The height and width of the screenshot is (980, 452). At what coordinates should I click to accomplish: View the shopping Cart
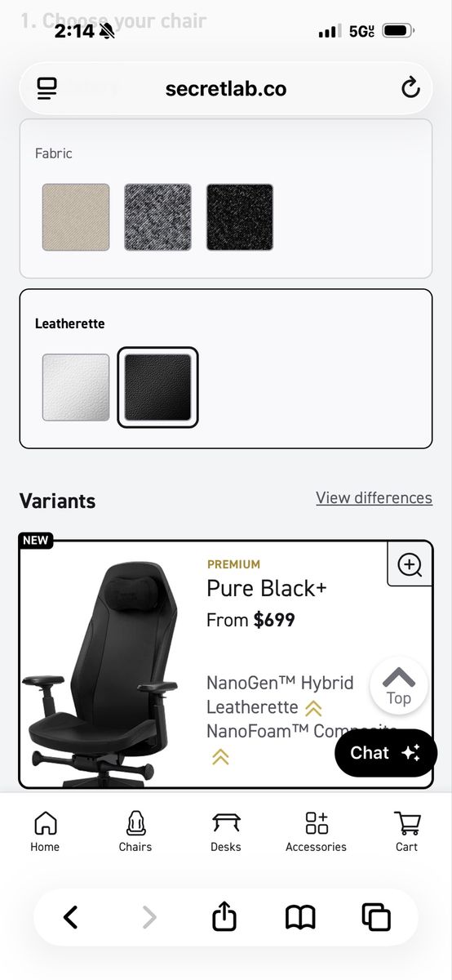coord(406,831)
